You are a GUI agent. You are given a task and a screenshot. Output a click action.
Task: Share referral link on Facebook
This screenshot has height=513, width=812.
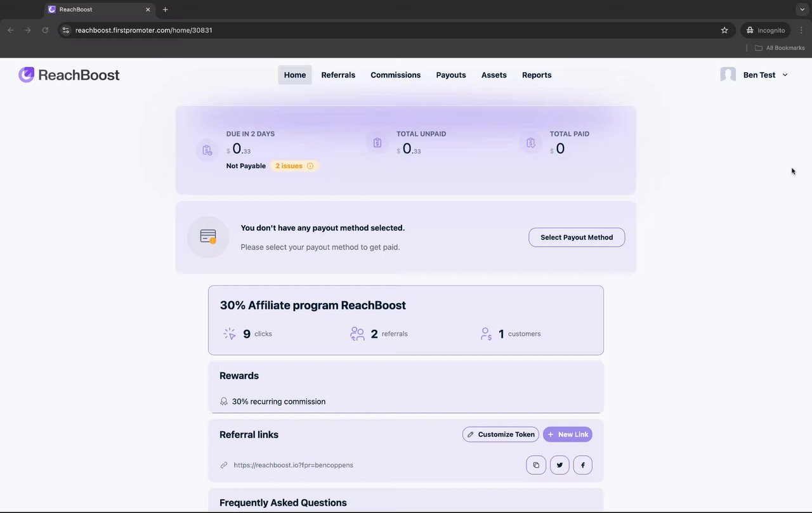click(x=583, y=465)
